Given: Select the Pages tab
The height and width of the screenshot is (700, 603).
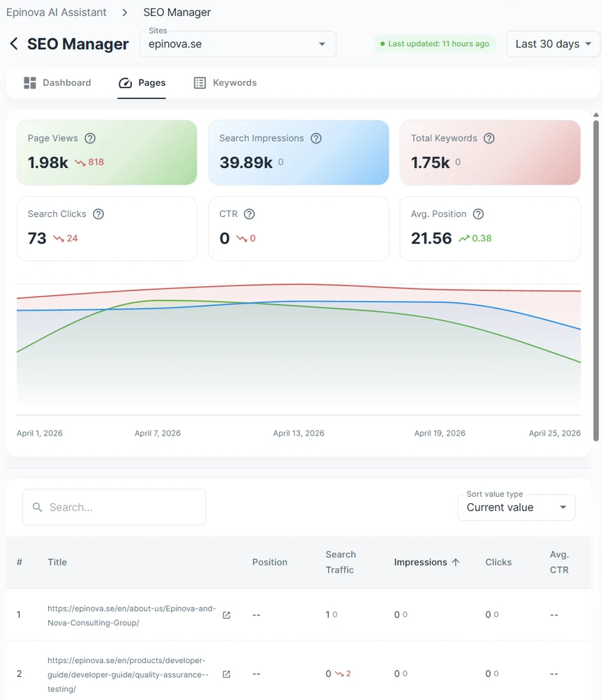Looking at the screenshot, I should 142,82.
